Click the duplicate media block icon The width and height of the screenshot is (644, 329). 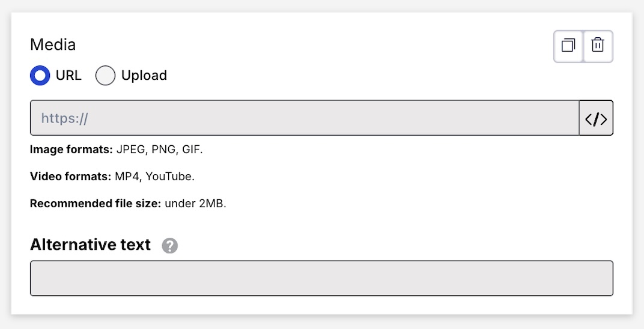568,46
